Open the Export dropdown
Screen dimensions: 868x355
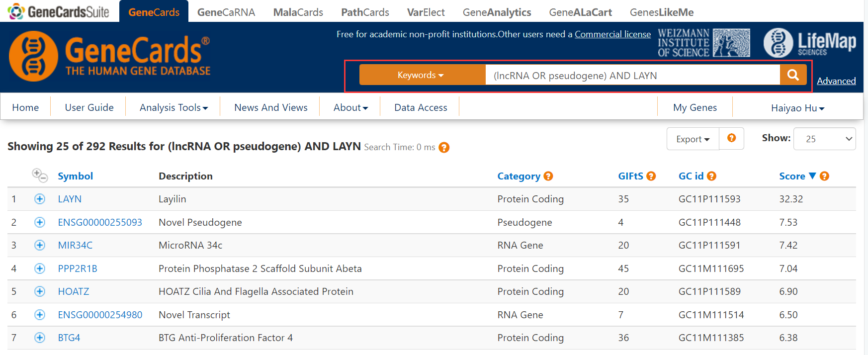[693, 139]
